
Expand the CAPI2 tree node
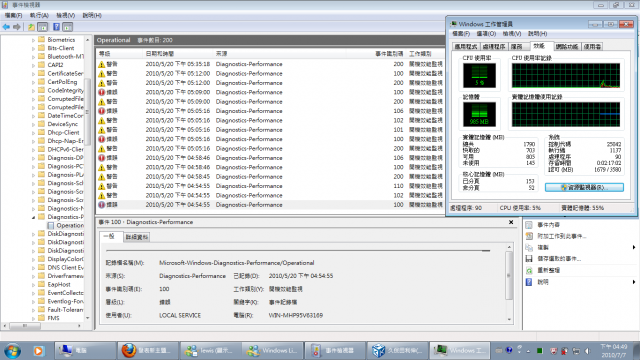click(x=33, y=65)
